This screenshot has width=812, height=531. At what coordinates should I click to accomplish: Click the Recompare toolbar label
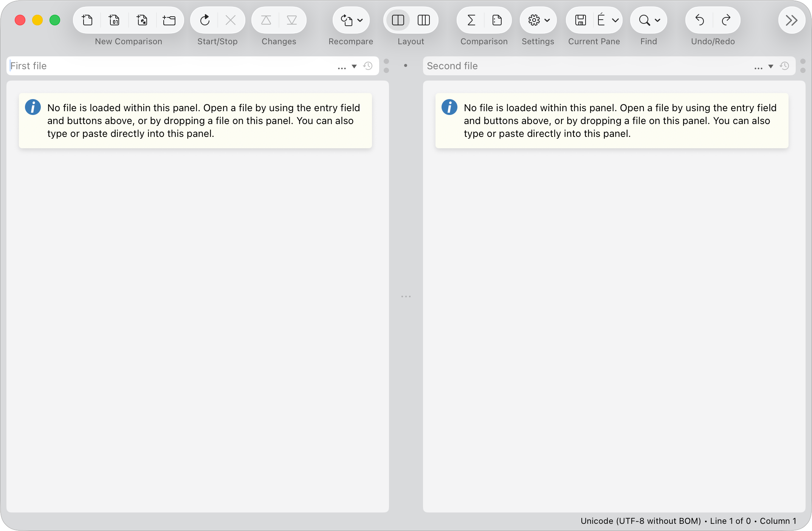pyautogui.click(x=351, y=42)
